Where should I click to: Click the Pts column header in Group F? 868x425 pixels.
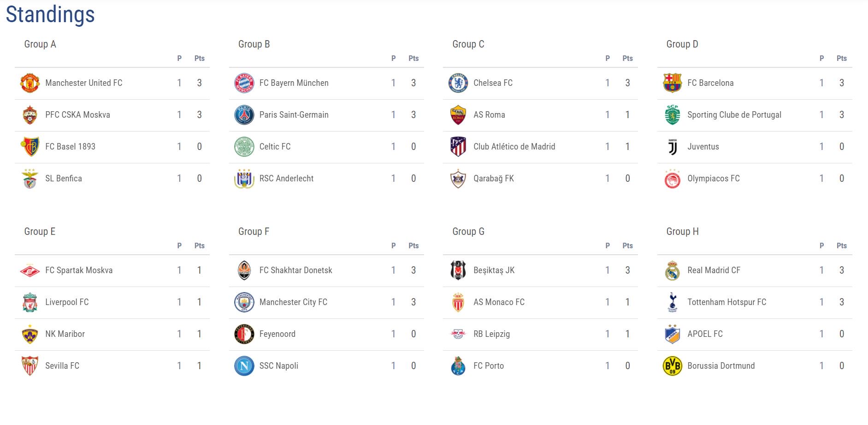point(413,246)
